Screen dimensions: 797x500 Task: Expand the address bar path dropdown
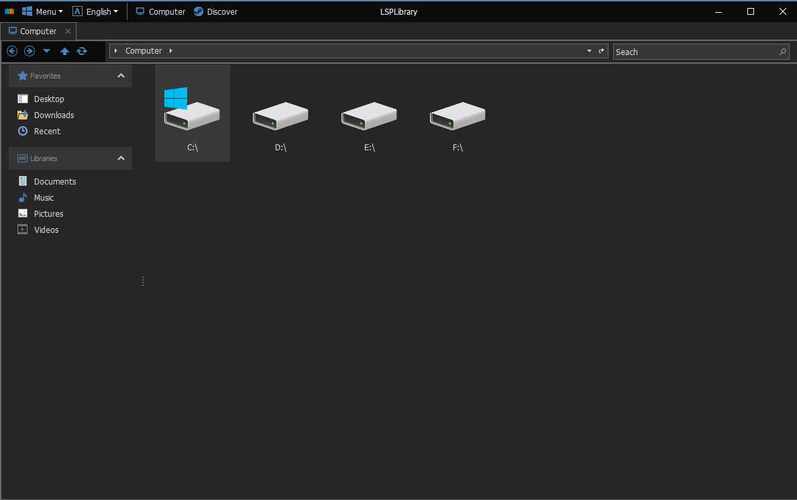pyautogui.click(x=589, y=51)
